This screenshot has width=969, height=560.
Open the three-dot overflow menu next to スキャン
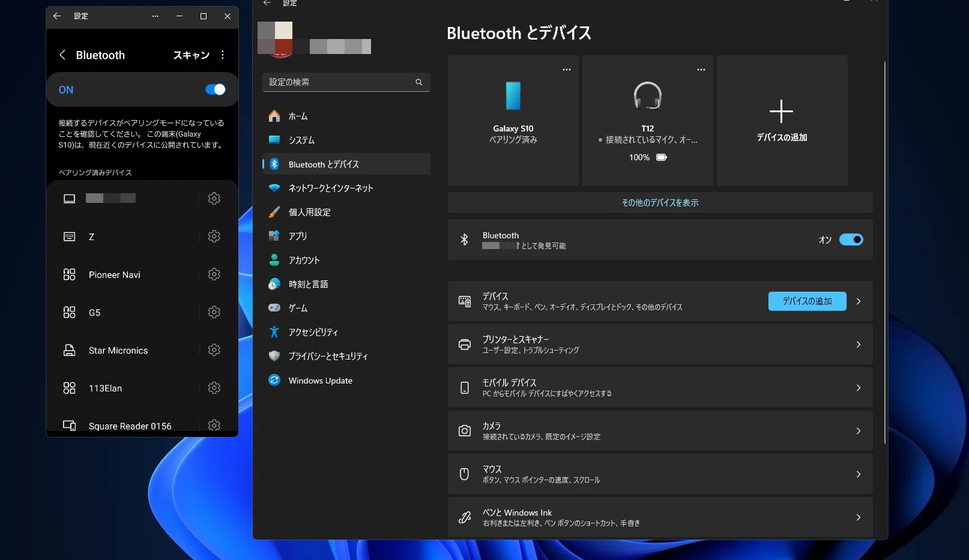[x=223, y=55]
